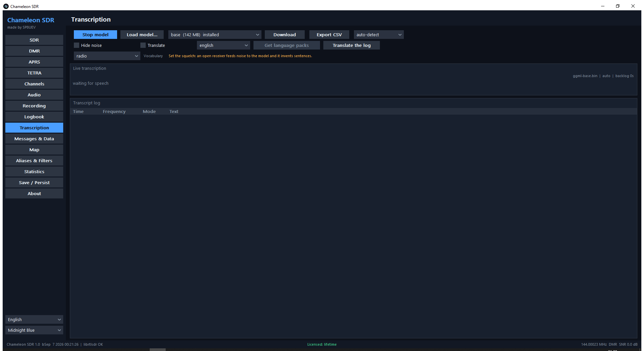Close the Chameleon SDR window
Viewport: 644px width, 351px height.
click(x=633, y=6)
